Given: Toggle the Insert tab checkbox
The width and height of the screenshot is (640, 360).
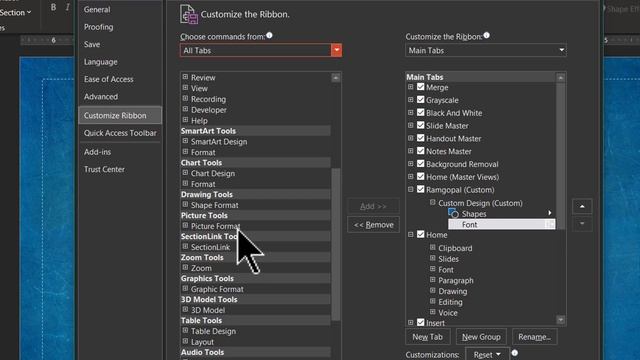Looking at the screenshot, I should coord(421,322).
